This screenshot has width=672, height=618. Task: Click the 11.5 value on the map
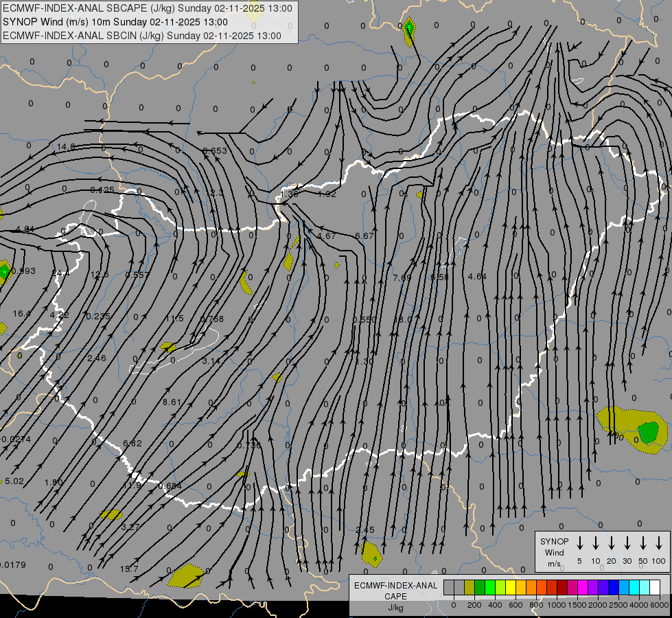click(174, 318)
